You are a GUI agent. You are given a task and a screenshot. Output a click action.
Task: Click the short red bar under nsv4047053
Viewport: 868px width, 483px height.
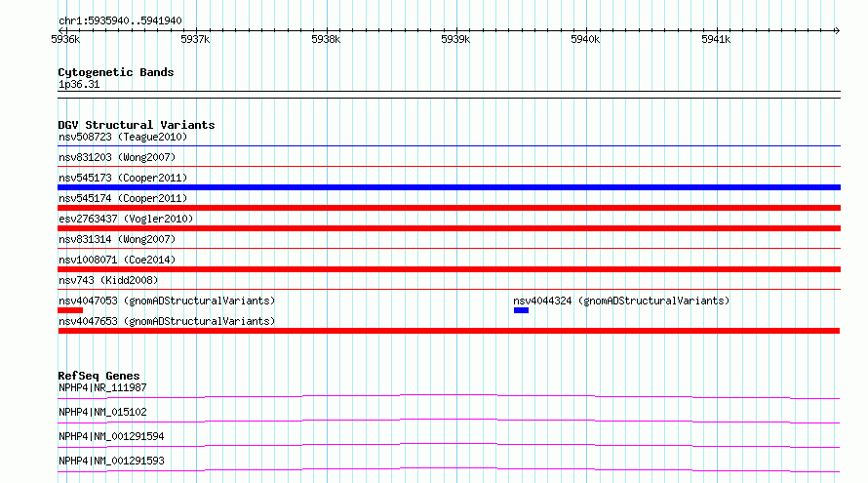[x=70, y=310]
